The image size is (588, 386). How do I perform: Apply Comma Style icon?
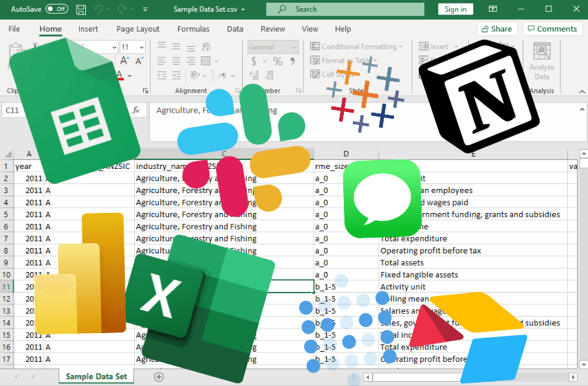click(292, 61)
